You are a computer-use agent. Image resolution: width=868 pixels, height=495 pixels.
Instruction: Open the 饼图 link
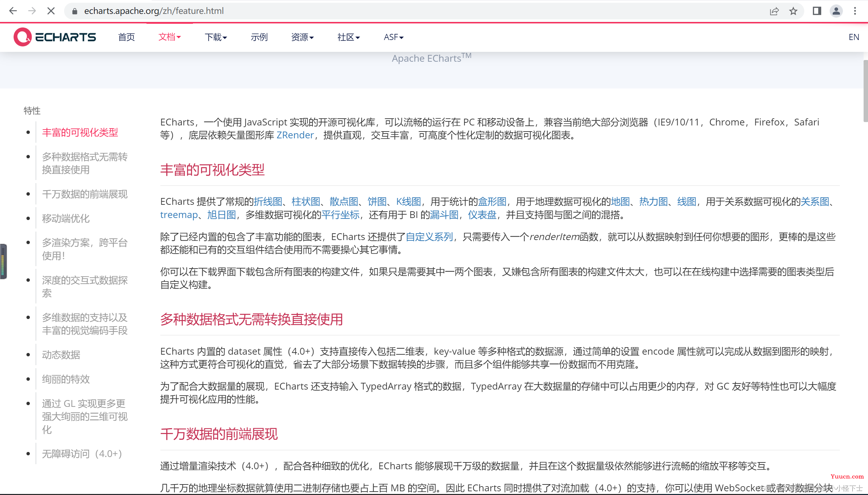point(377,201)
